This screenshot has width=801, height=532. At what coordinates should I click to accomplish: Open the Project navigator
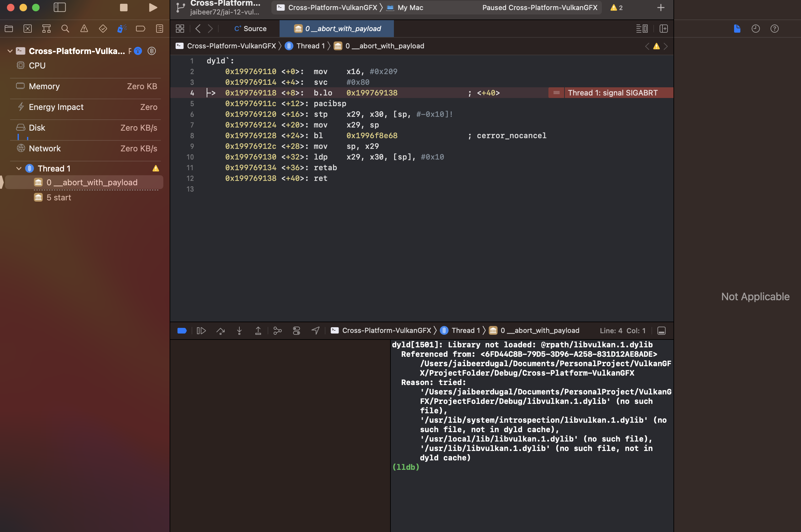[9, 29]
